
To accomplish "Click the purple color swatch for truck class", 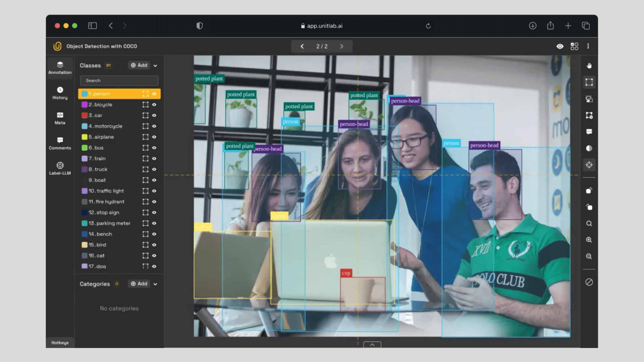I will pos(84,169).
